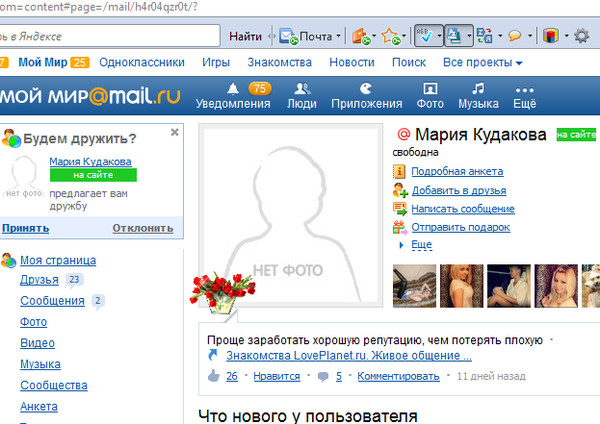Open Уведомления bell notifications
Image resolution: width=600 pixels, height=424 pixels.
pos(233,96)
